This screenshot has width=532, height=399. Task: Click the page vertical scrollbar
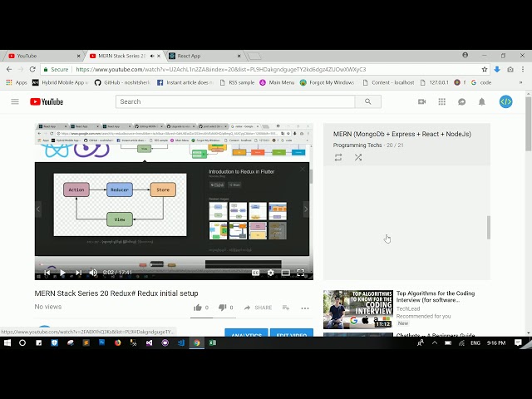pos(529,124)
